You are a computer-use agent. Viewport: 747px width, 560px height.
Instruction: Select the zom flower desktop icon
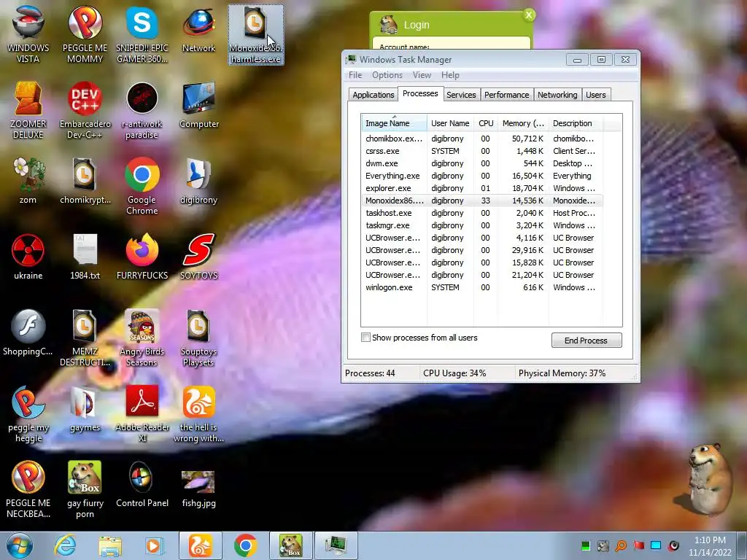pyautogui.click(x=28, y=181)
